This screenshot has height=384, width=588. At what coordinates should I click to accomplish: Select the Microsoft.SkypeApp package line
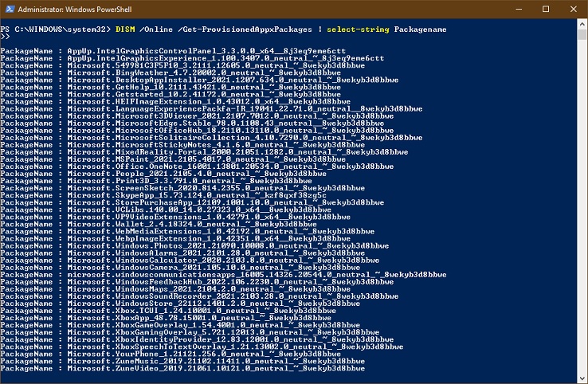coord(163,195)
